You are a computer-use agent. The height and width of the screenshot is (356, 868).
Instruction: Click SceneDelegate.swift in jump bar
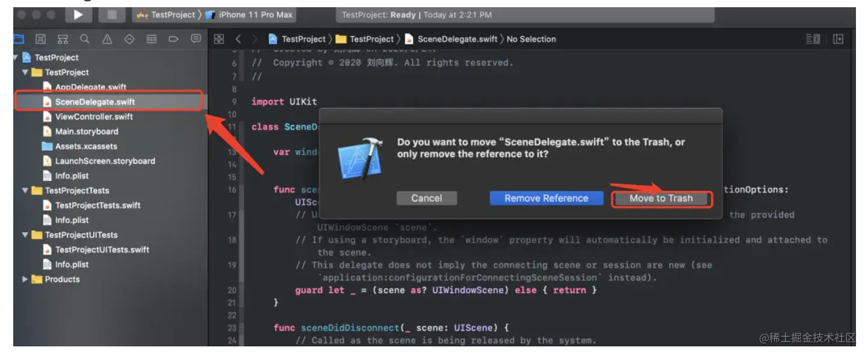pyautogui.click(x=451, y=39)
